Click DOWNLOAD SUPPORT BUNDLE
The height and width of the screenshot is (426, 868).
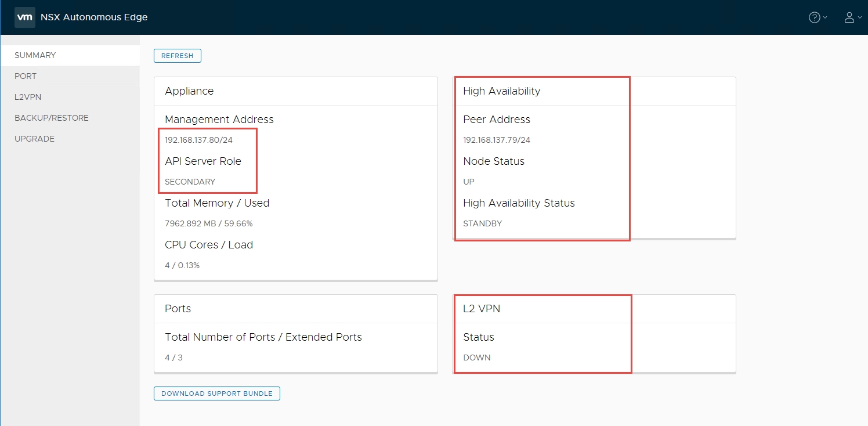(x=217, y=393)
